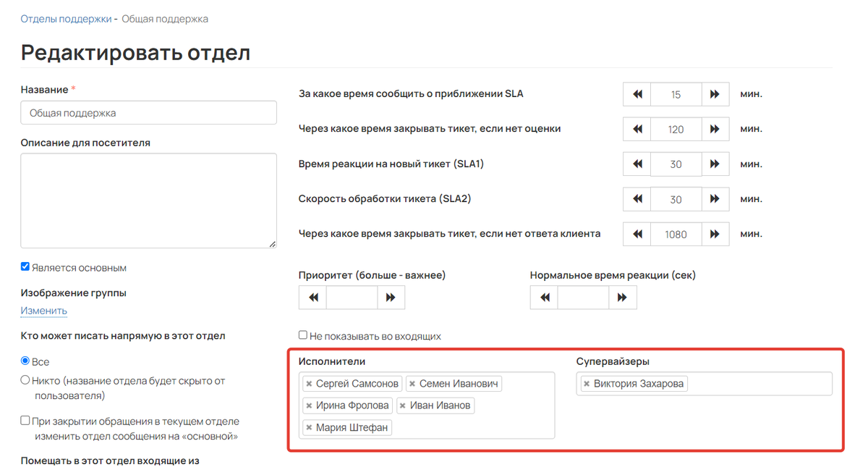Remove executor Ирина Фролова
The image size is (868, 475).
click(309, 405)
